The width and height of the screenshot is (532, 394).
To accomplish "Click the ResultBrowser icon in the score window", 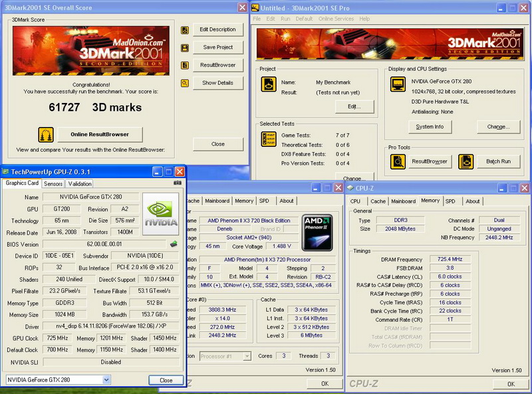I will coord(185,65).
